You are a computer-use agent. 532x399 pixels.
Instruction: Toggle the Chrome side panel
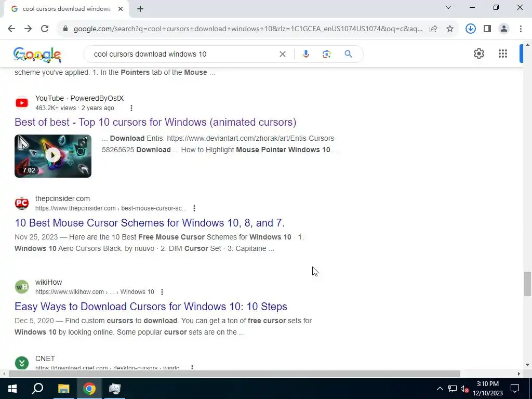(x=487, y=29)
